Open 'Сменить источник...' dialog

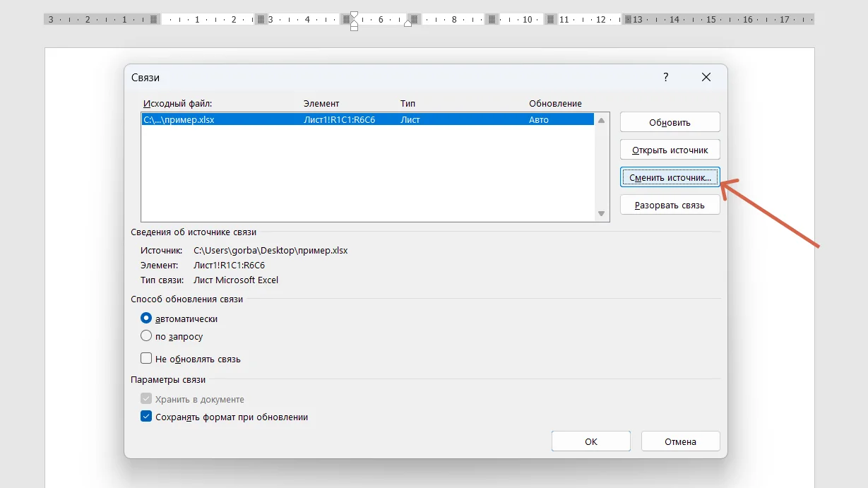(x=670, y=177)
